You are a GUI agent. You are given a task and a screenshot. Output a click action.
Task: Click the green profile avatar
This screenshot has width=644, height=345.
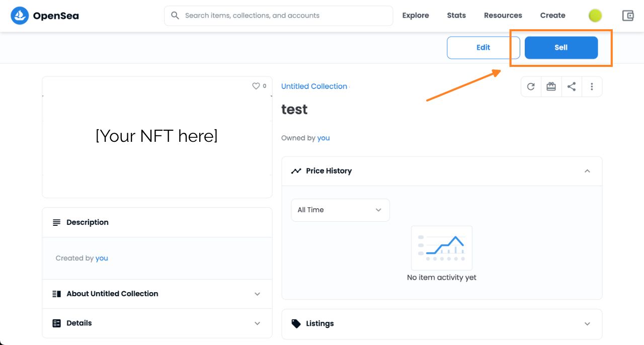pos(595,16)
